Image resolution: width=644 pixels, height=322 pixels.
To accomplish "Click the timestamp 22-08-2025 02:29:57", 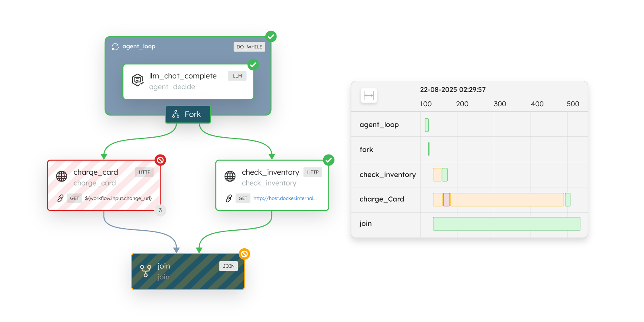I will 453,90.
